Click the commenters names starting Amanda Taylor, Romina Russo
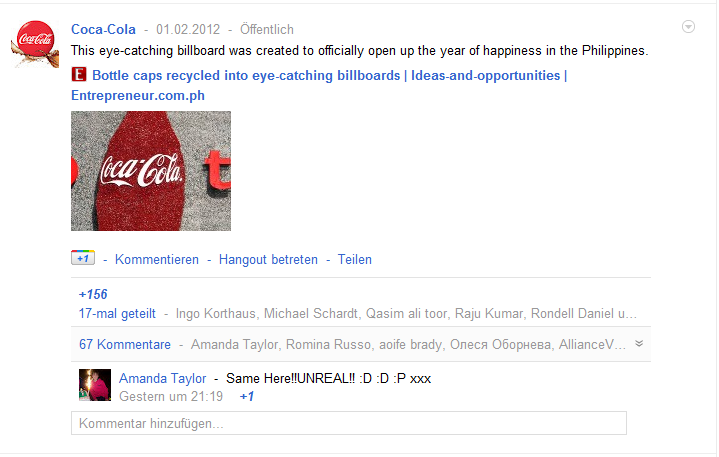This screenshot has height=457, width=719. pos(408,344)
